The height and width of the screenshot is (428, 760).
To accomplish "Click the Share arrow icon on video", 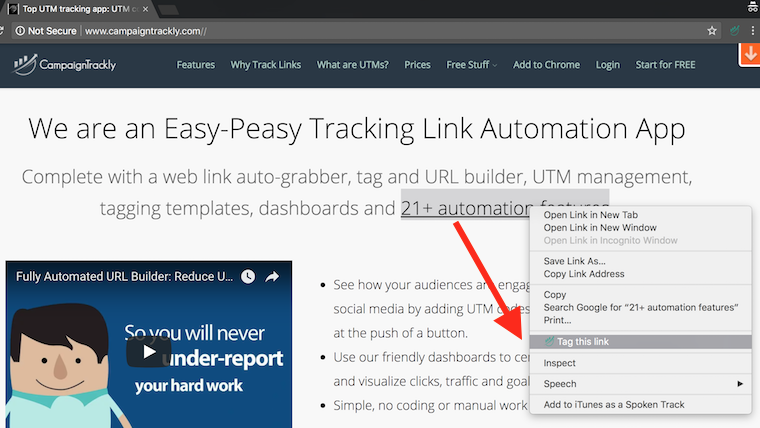I will pos(272,276).
